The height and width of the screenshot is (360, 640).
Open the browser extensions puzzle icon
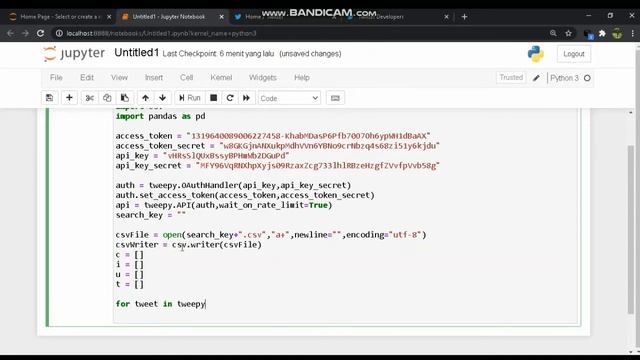[602, 33]
